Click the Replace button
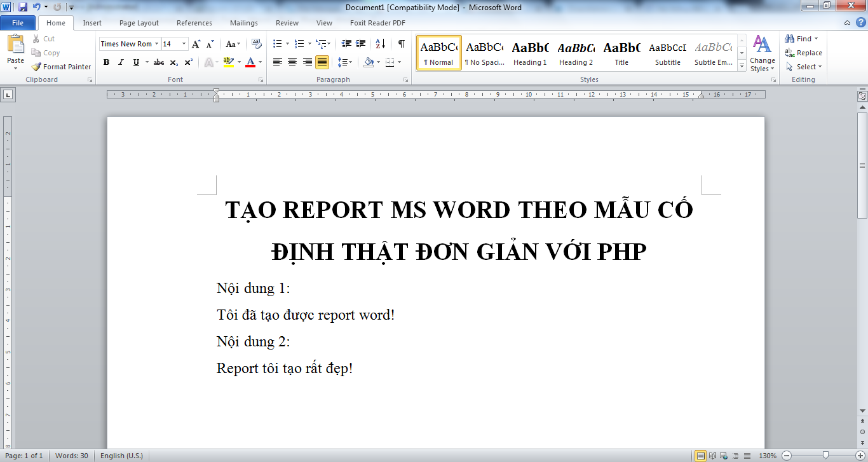 point(804,53)
